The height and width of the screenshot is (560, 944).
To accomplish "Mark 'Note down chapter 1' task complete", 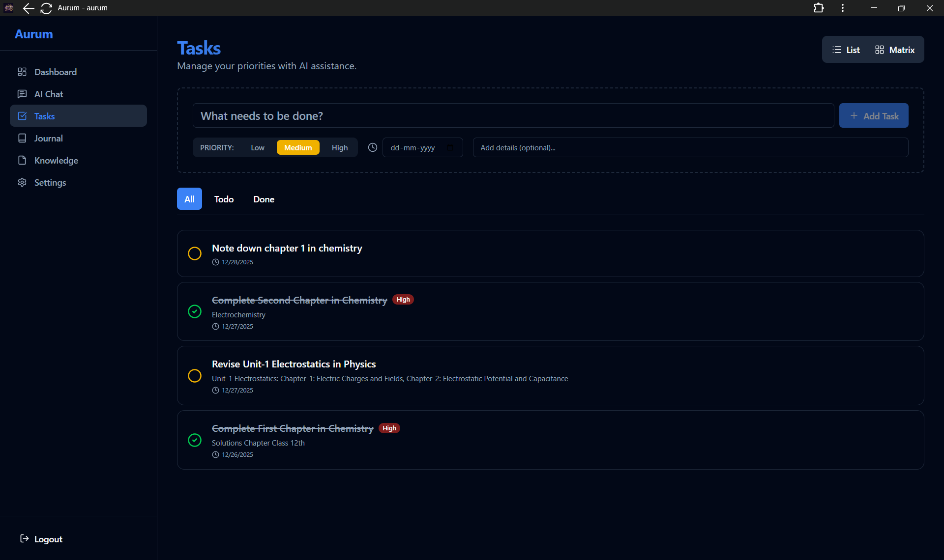I will tap(195, 253).
